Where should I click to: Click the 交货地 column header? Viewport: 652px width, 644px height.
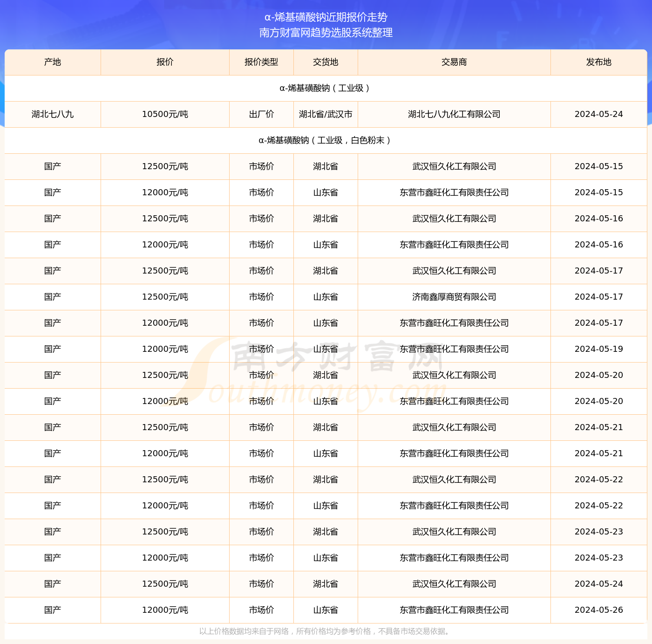(326, 62)
